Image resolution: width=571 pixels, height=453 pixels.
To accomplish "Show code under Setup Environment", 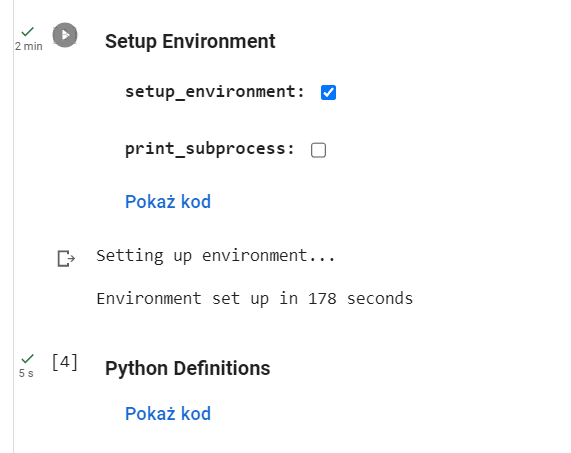I will [x=168, y=202].
